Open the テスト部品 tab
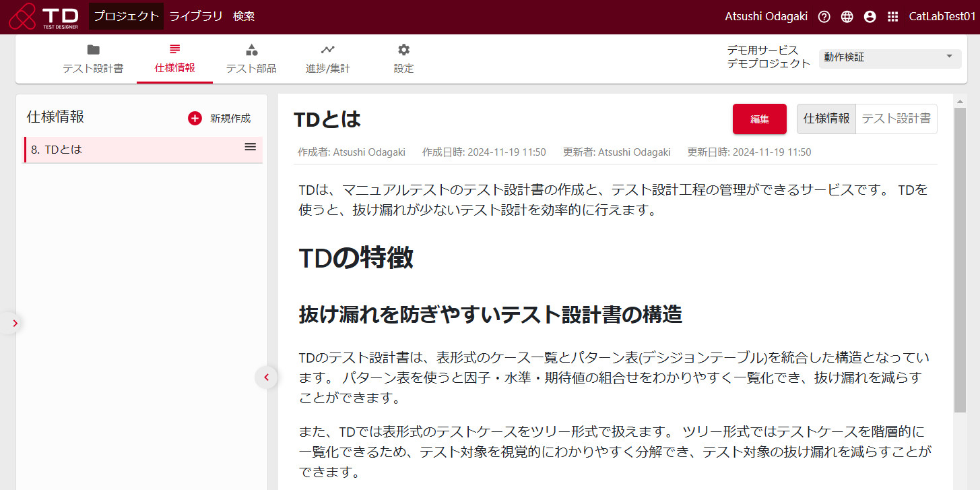The image size is (980, 490). click(251, 59)
